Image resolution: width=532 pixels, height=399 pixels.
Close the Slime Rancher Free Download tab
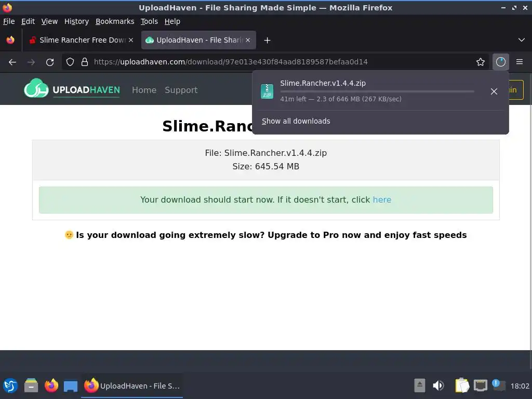[x=131, y=40]
